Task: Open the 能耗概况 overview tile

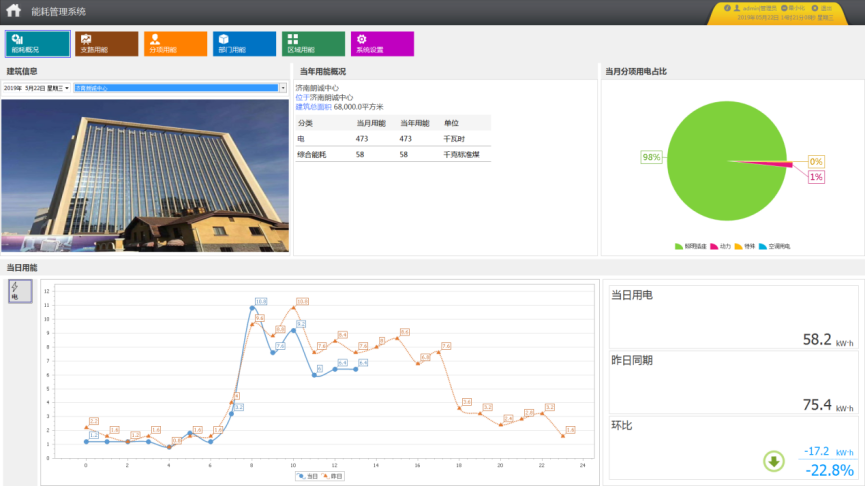Action: tap(38, 43)
